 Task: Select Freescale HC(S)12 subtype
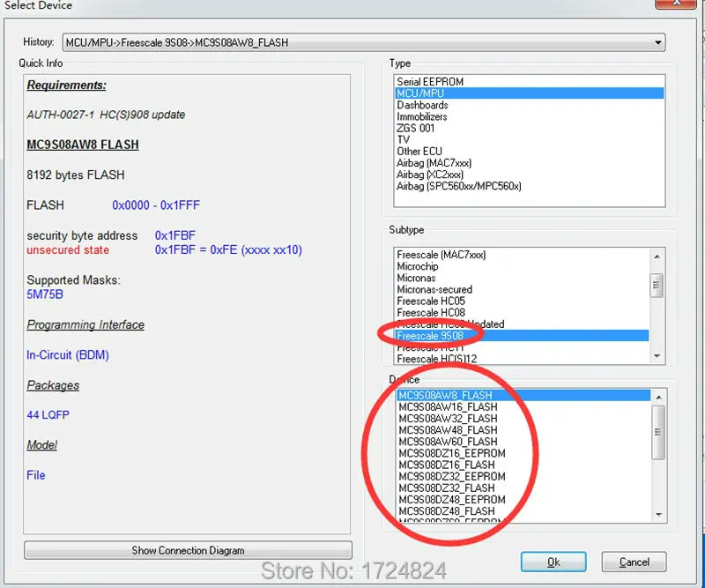click(522, 359)
